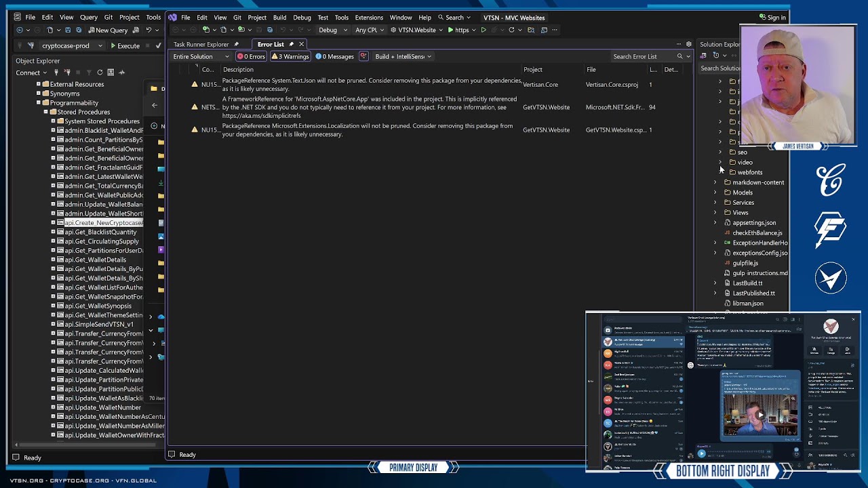Toggle the 0 Errors filter
This screenshot has height=488, width=868.
pos(251,56)
